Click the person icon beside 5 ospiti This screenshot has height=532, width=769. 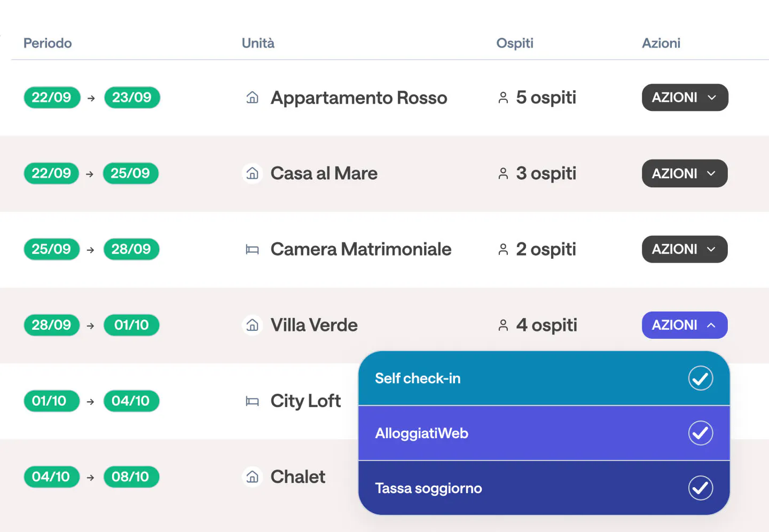pos(503,98)
